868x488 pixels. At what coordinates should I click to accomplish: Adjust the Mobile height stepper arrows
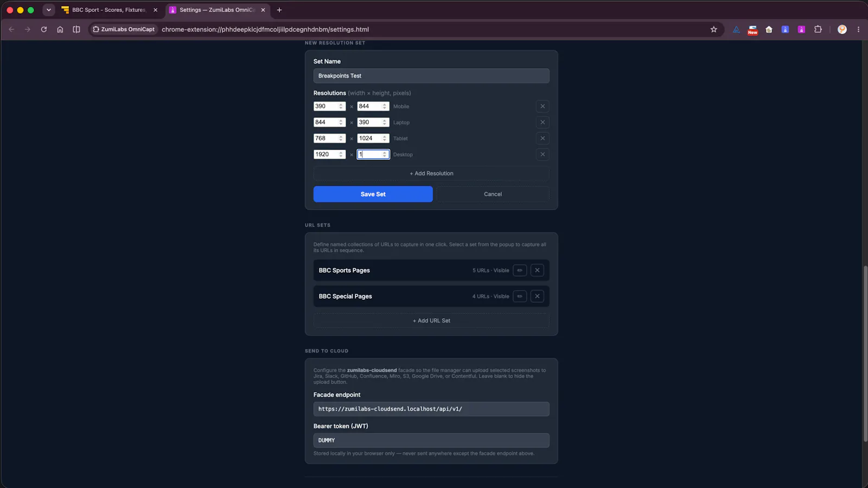coord(385,106)
